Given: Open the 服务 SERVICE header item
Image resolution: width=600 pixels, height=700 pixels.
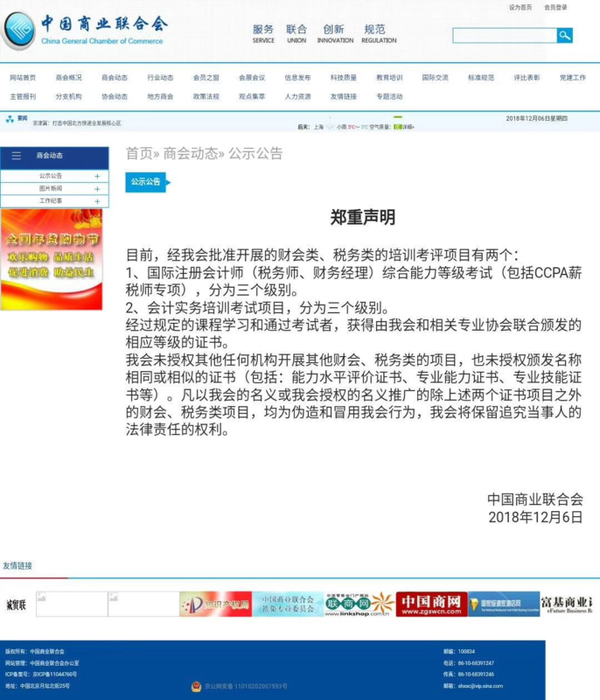Looking at the screenshot, I should 263,33.
